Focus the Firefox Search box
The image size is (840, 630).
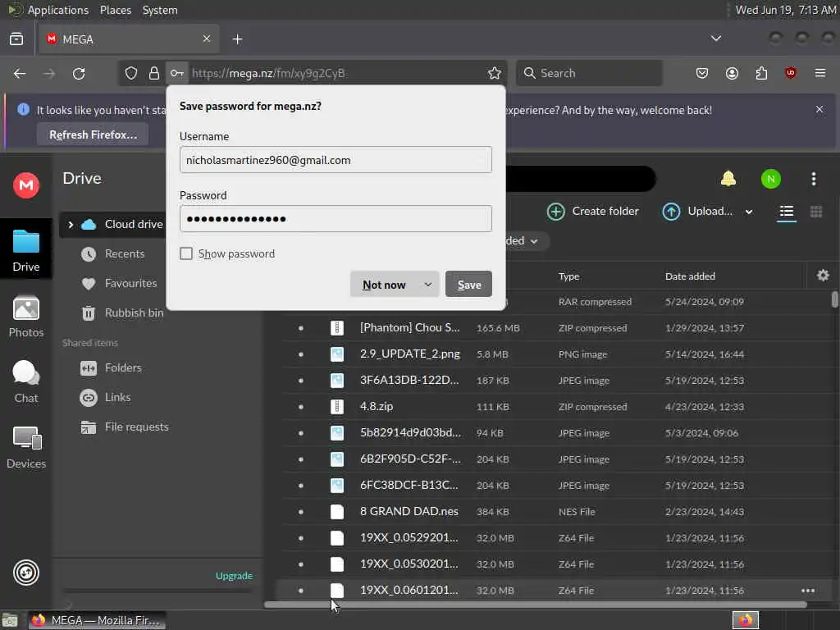coord(589,73)
